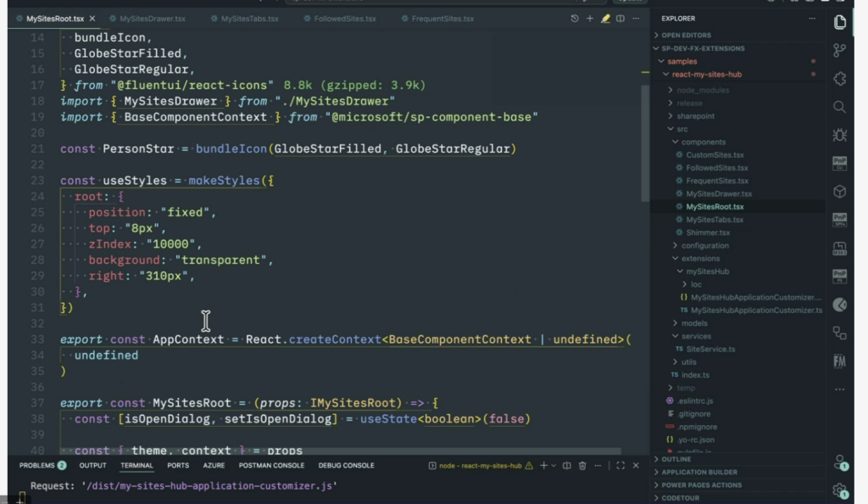Screen dimensions: 868x504
Task: Open the PnP SPFx activity bar icon
Action: 840,220
